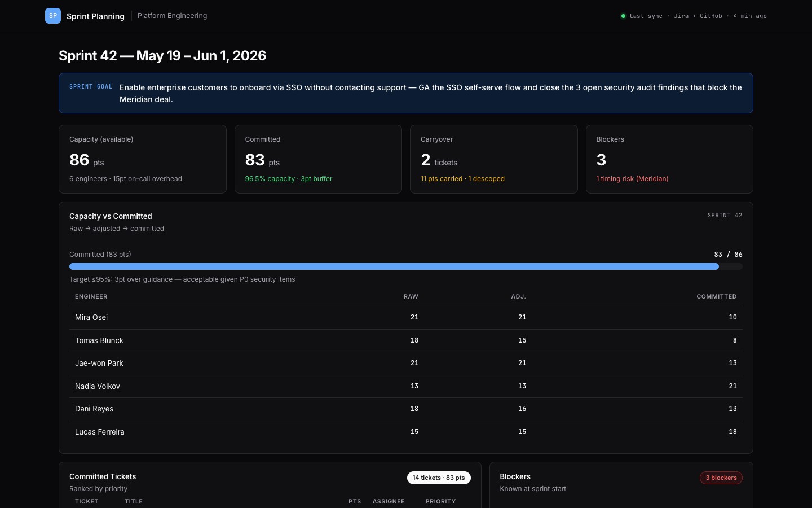Click Tomas Blunck's raw value 18
This screenshot has width=812, height=508.
pos(414,340)
